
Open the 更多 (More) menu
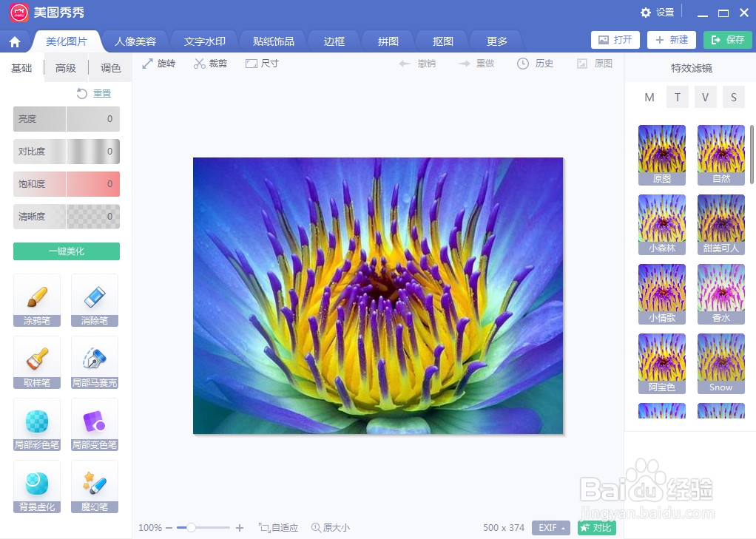point(495,41)
